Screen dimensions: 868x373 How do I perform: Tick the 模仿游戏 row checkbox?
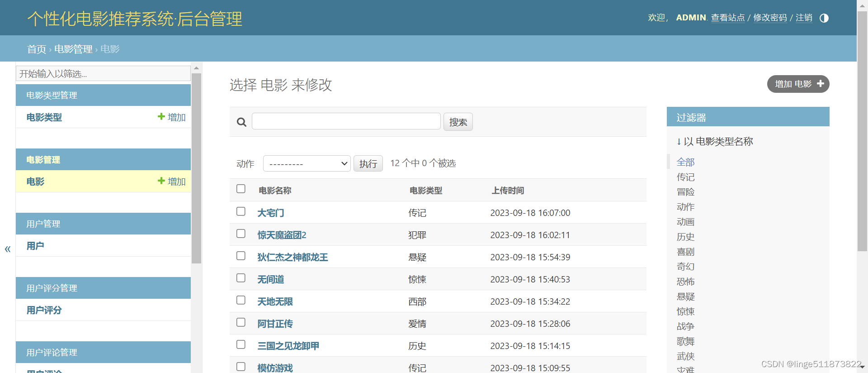coord(241,367)
